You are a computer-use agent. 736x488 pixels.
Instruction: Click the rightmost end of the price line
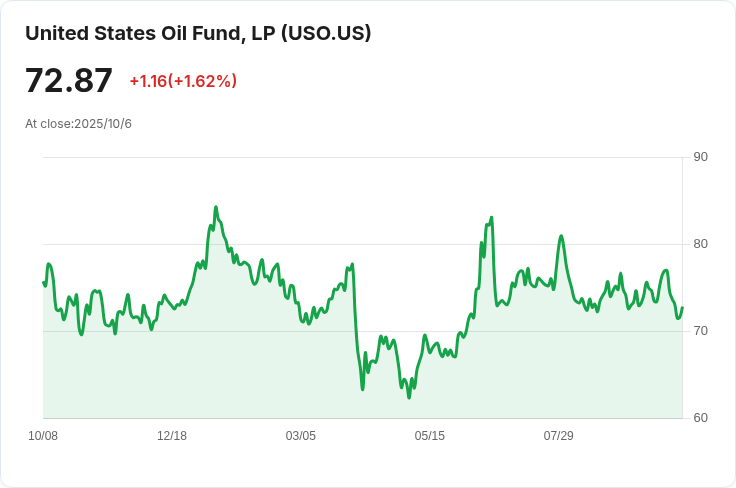682,308
